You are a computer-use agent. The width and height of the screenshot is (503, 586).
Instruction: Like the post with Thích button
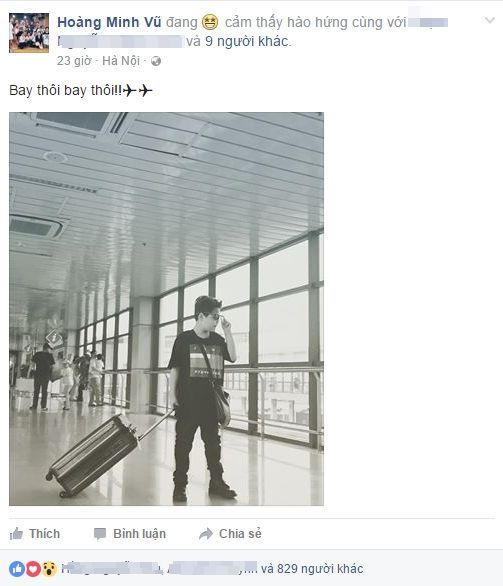point(35,533)
